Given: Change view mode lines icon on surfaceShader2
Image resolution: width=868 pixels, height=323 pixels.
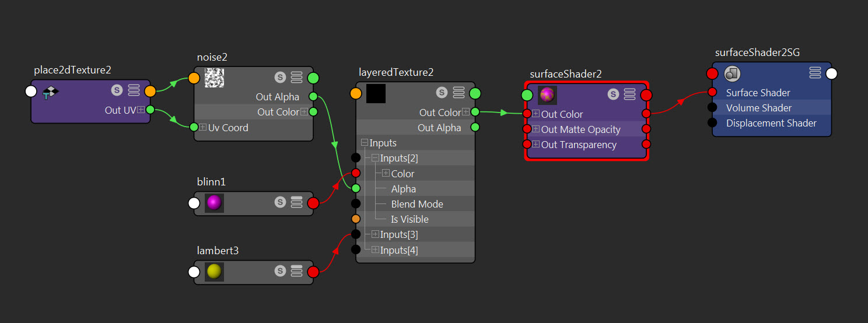Looking at the screenshot, I should [x=629, y=94].
